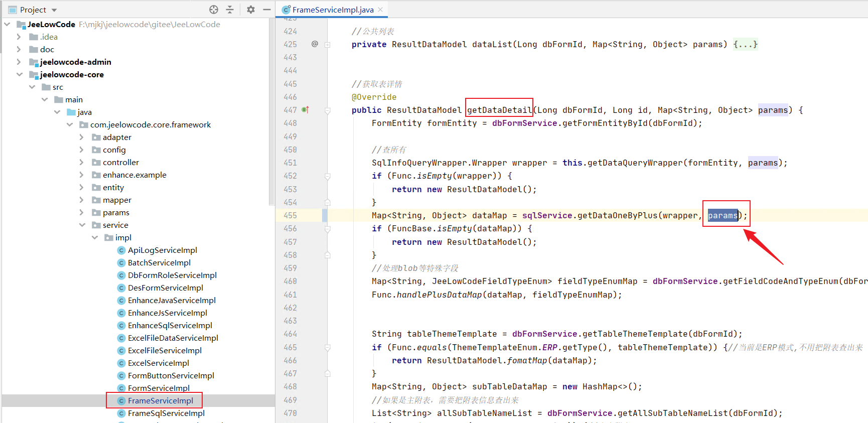Open Project panel settings gear
This screenshot has height=423, width=868.
click(x=251, y=10)
